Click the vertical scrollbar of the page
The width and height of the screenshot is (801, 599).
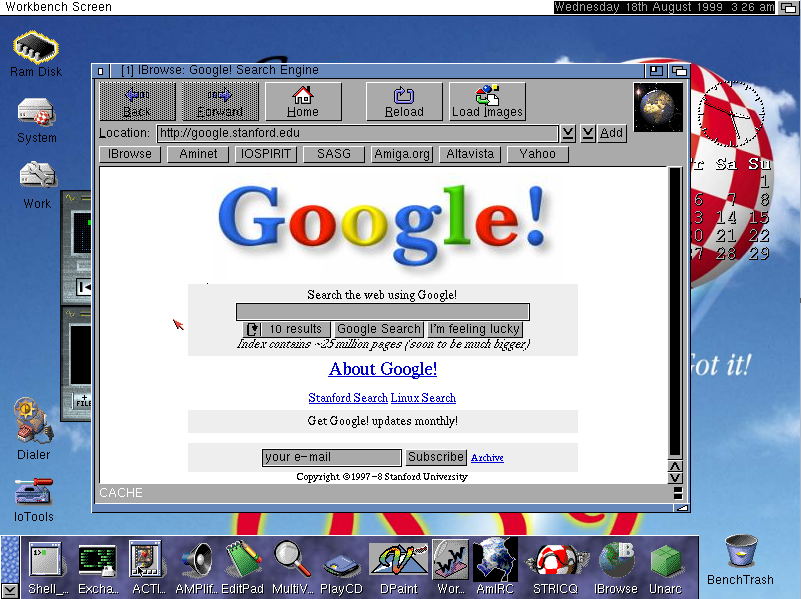(675, 313)
